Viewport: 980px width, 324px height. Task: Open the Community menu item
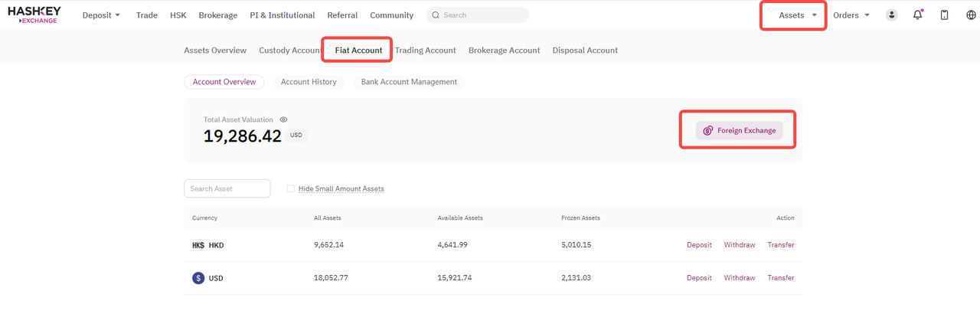point(391,15)
